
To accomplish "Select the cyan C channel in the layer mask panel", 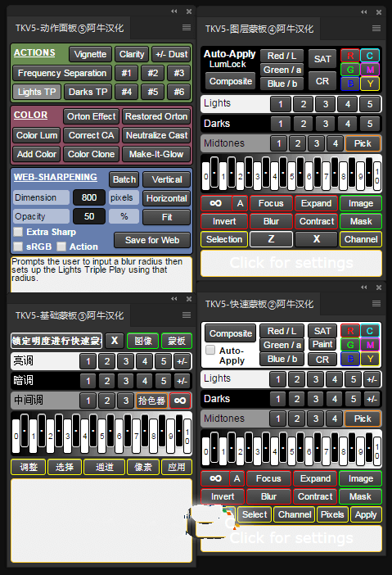I will pyautogui.click(x=370, y=56).
